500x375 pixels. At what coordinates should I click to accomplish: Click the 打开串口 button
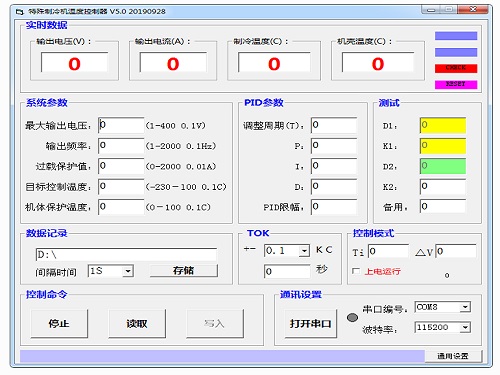(311, 323)
